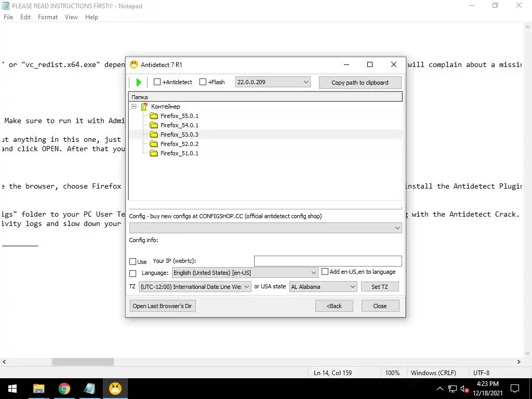The image size is (532, 399).
Task: Click Notepad horizontal scrollbar right arrow
Action: 519,362
